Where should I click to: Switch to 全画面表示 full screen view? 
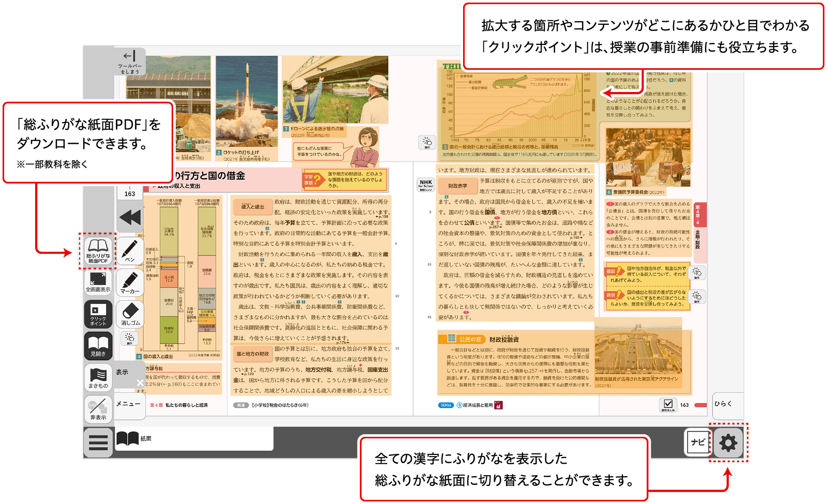pos(98,282)
